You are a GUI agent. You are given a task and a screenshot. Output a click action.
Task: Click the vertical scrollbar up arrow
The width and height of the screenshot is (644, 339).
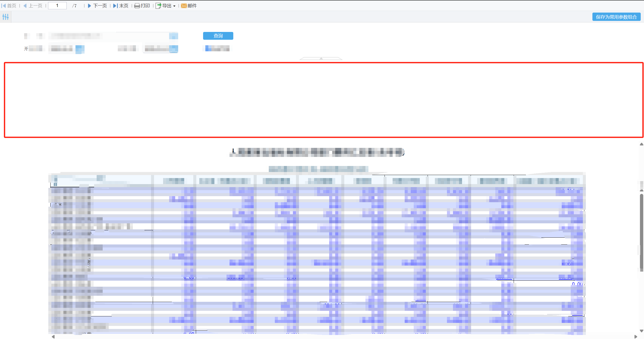point(641,144)
